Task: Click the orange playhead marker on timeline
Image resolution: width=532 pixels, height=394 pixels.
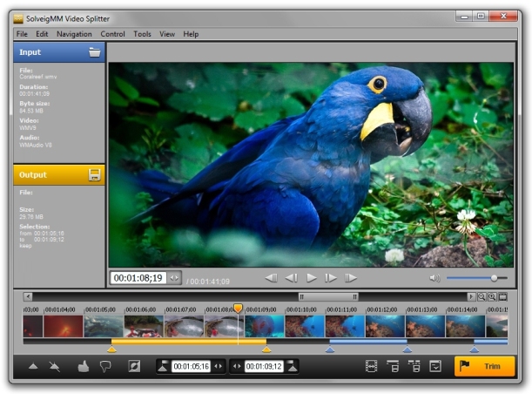Action: 238,309
